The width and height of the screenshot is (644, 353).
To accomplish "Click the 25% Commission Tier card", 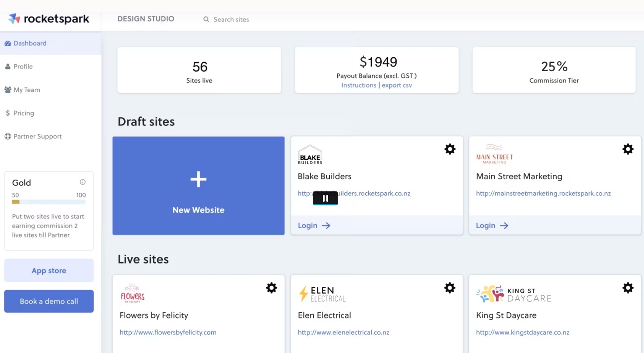I will (x=554, y=70).
